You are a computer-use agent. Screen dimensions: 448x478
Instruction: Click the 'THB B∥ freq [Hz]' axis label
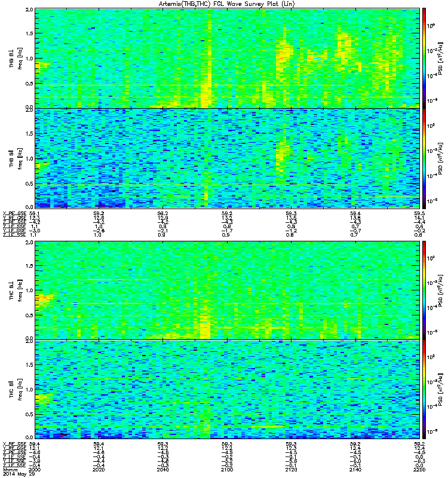pos(16,158)
